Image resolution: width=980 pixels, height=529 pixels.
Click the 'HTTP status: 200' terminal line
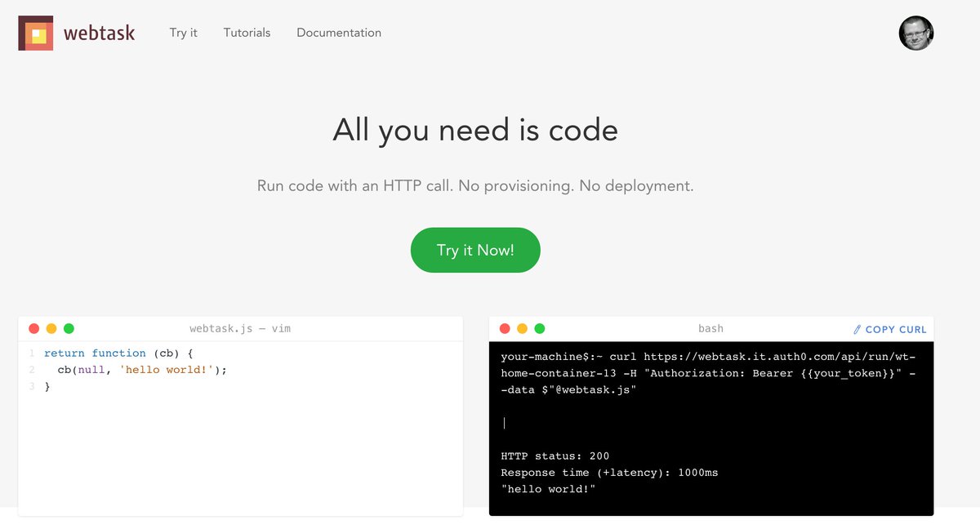click(555, 456)
